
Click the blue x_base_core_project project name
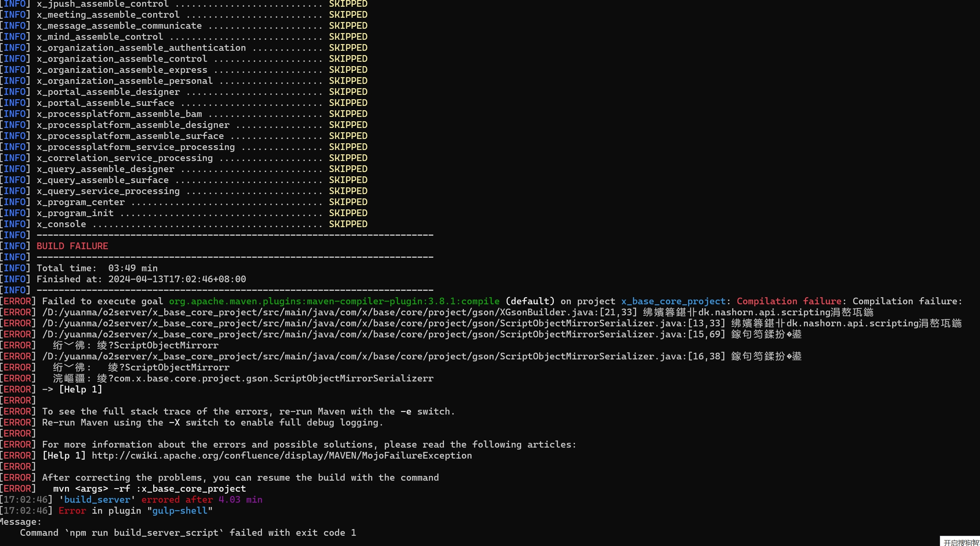click(x=673, y=301)
